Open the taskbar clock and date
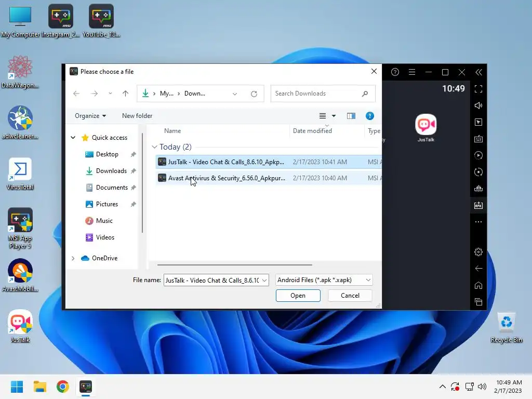 click(x=508, y=387)
